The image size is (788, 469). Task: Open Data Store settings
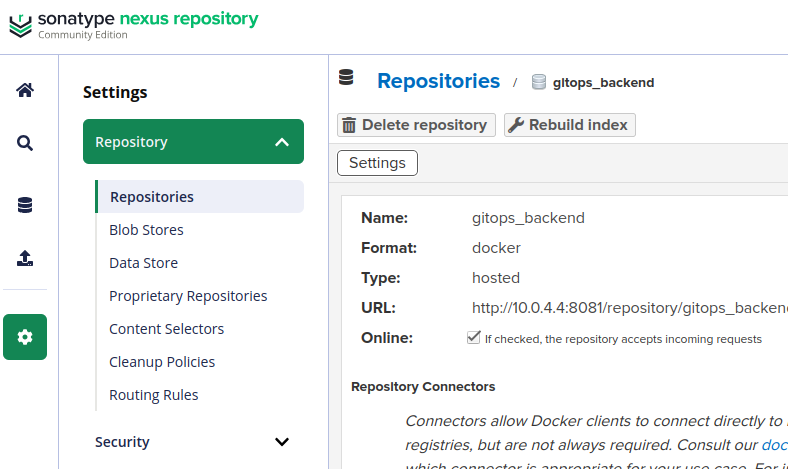pos(144,263)
